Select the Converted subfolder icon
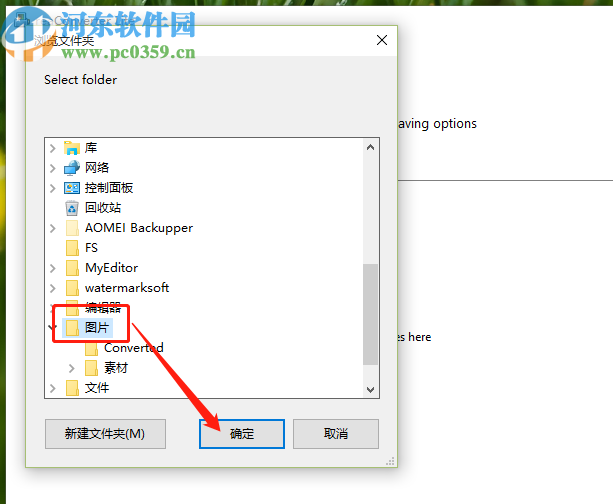Image resolution: width=613 pixels, height=504 pixels. click(91, 348)
